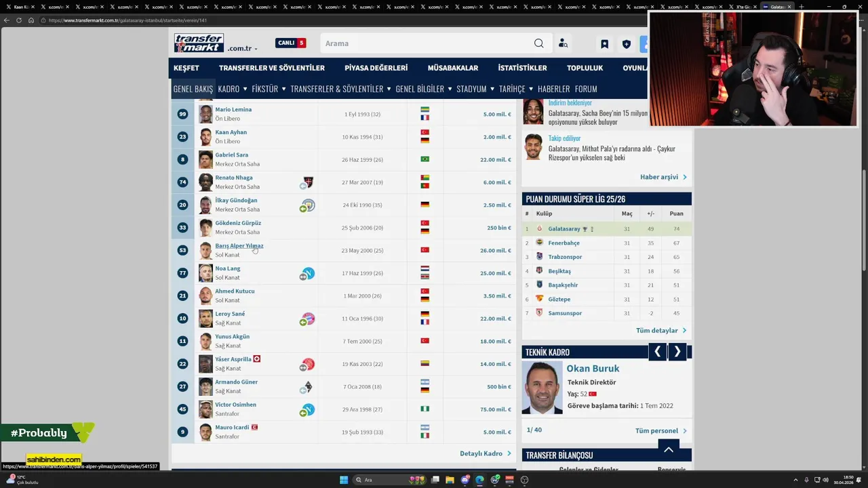868x488 pixels.
Task: Open PİYASA DEĞERLERİ in the main menu
Action: tap(376, 68)
